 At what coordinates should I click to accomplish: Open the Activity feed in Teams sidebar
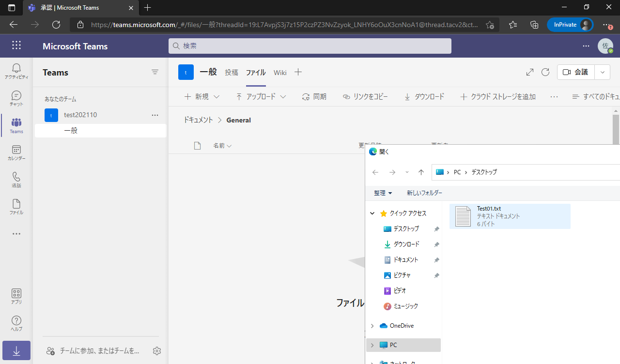coord(16,71)
